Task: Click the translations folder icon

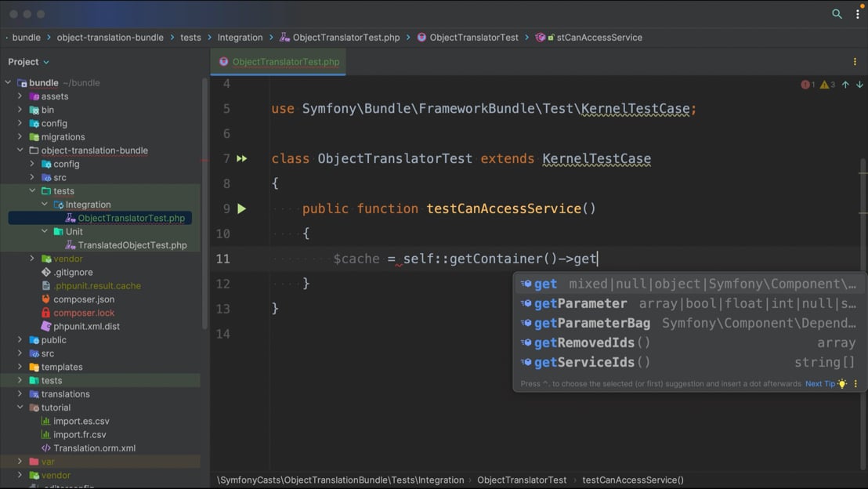Action: (34, 394)
